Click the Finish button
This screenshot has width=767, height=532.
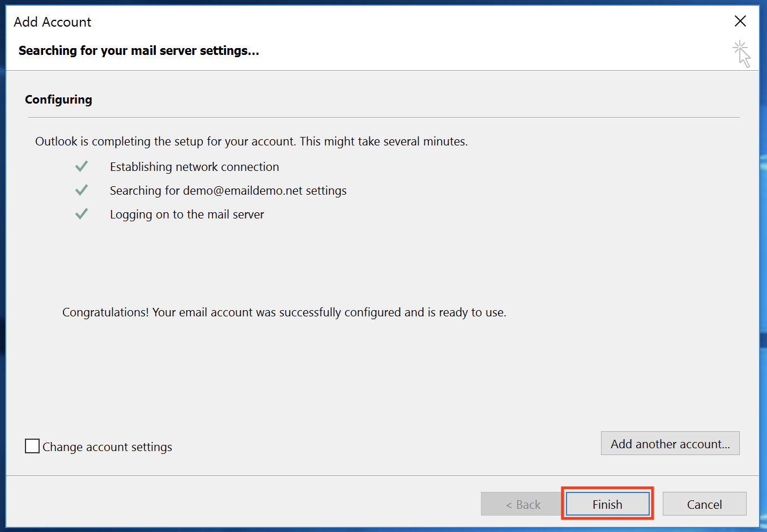click(607, 504)
